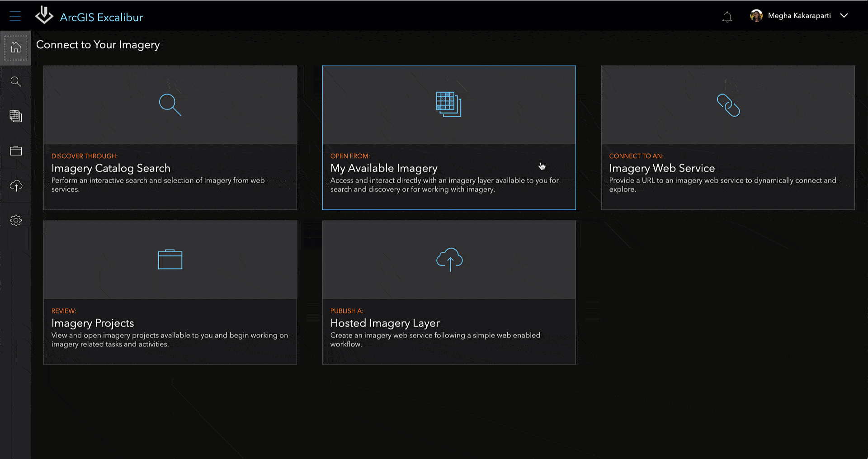Select the stacked imagery layers icon in sidebar
868x459 pixels.
(16, 116)
